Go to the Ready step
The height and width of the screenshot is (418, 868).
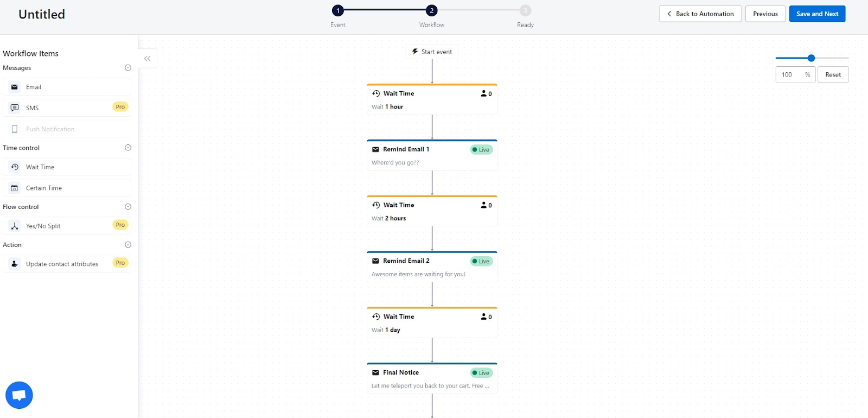pyautogui.click(x=525, y=10)
